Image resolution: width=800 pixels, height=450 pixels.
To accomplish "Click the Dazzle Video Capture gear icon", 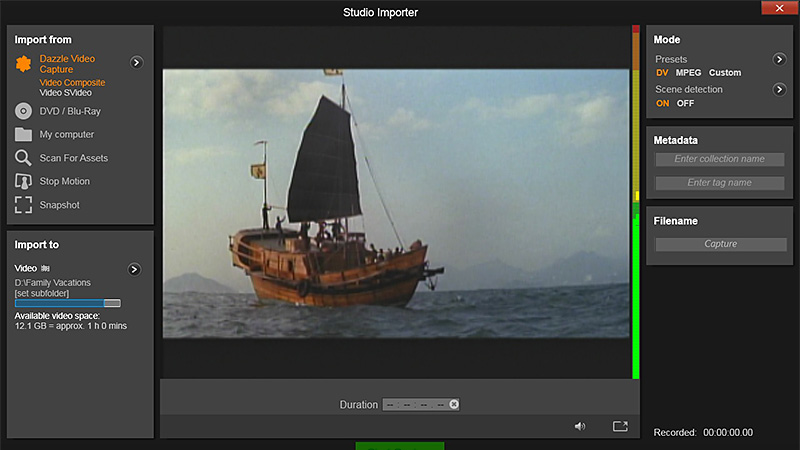I will pyautogui.click(x=24, y=65).
